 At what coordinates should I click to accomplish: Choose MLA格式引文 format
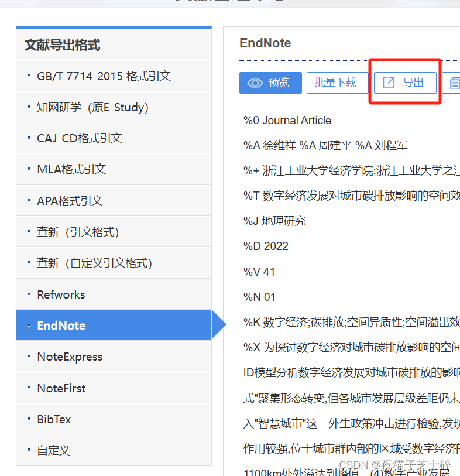pos(114,169)
